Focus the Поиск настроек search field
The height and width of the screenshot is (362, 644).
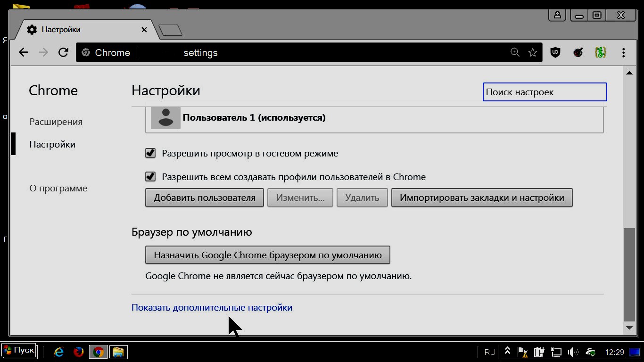point(545,92)
